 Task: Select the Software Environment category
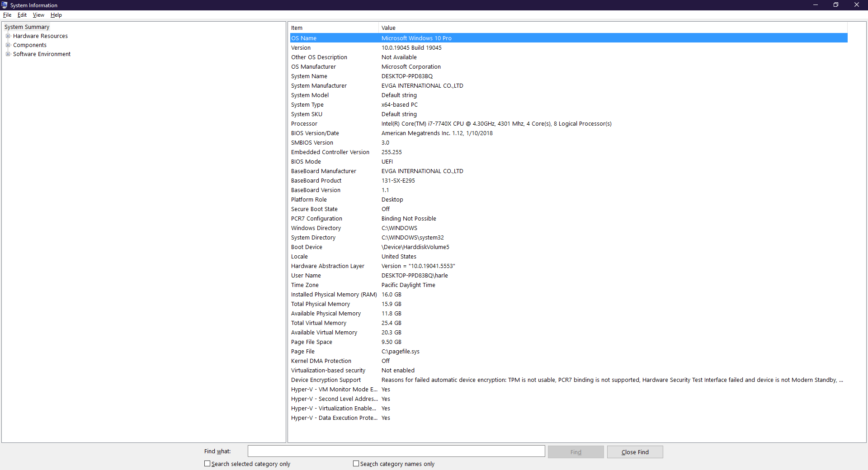point(42,54)
